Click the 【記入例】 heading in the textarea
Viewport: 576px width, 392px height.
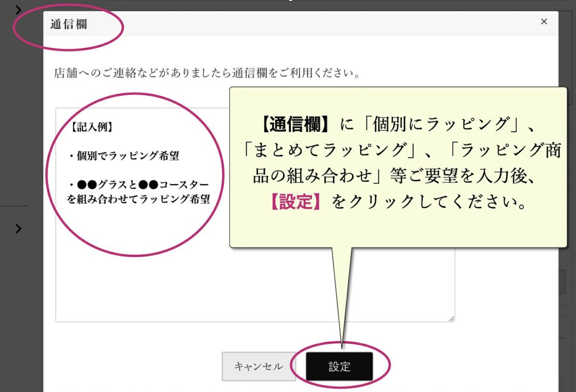[x=91, y=127]
